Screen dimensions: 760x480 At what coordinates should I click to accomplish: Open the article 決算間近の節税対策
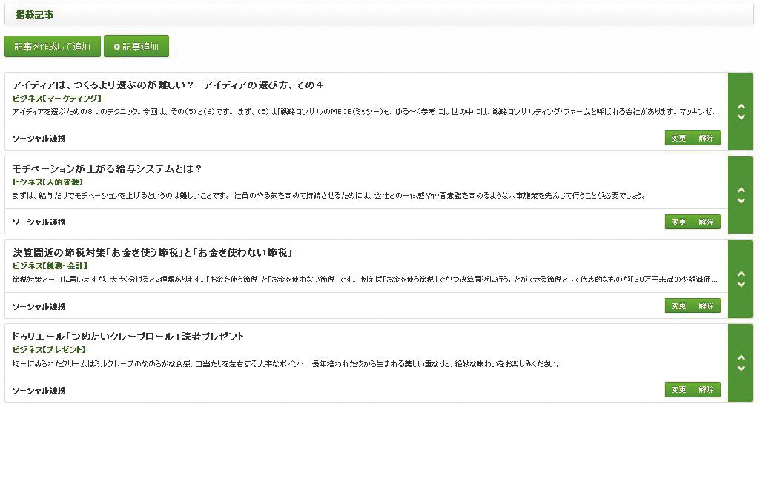152,253
